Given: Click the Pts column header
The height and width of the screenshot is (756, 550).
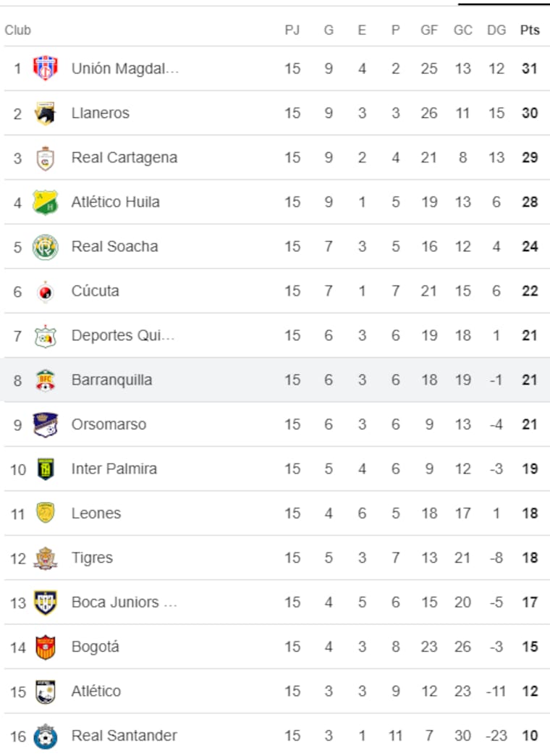Looking at the screenshot, I should 530,30.
